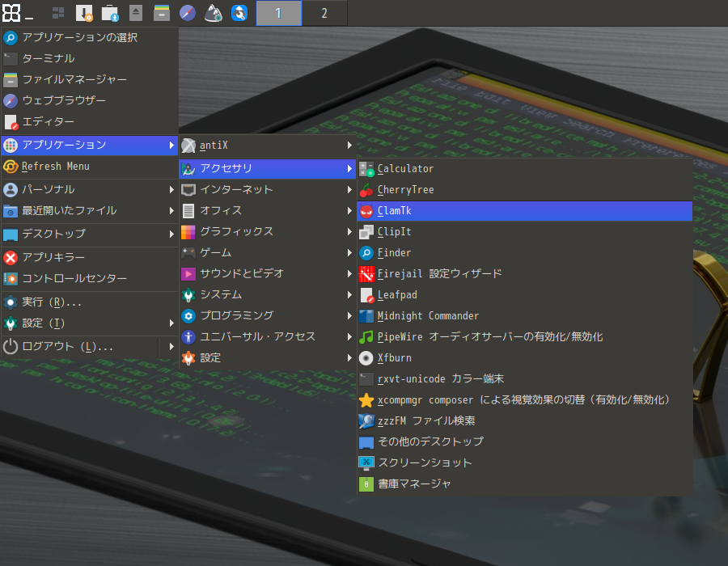Click the ユニバーサル・アクセス accessibility icon

(x=188, y=337)
